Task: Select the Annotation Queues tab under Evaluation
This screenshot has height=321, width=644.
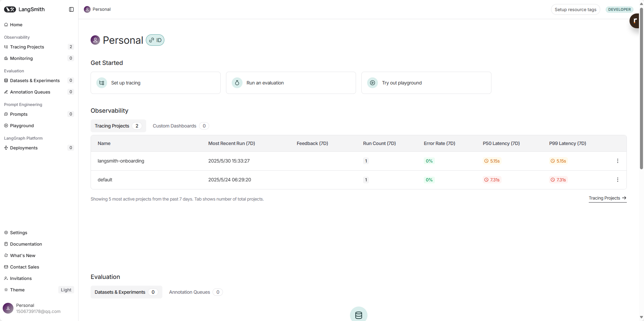Action: (196, 292)
